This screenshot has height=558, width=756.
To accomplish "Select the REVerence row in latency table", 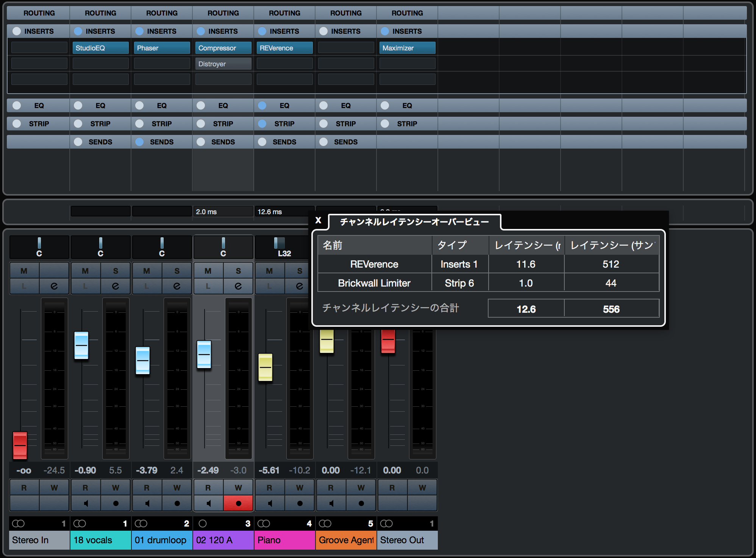I will coord(374,264).
